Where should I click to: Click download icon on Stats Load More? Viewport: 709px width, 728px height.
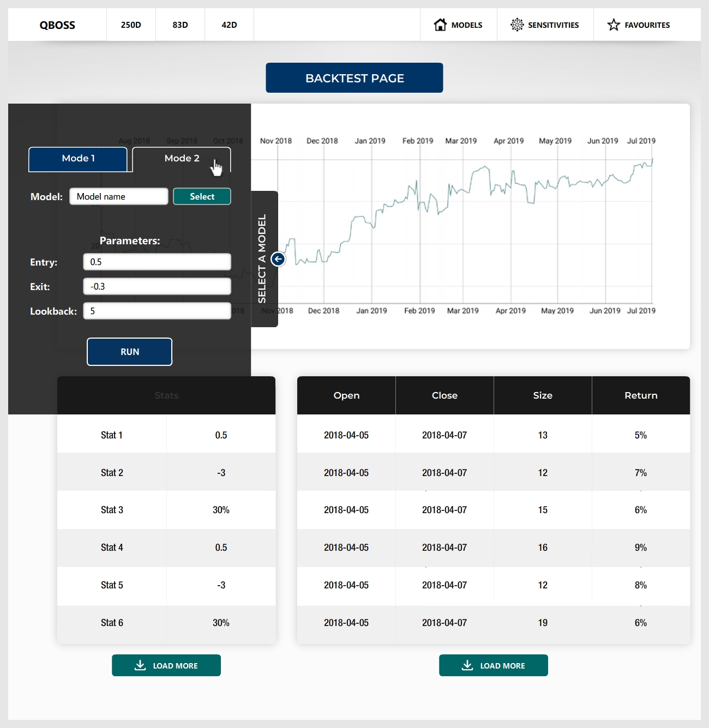[x=140, y=665]
